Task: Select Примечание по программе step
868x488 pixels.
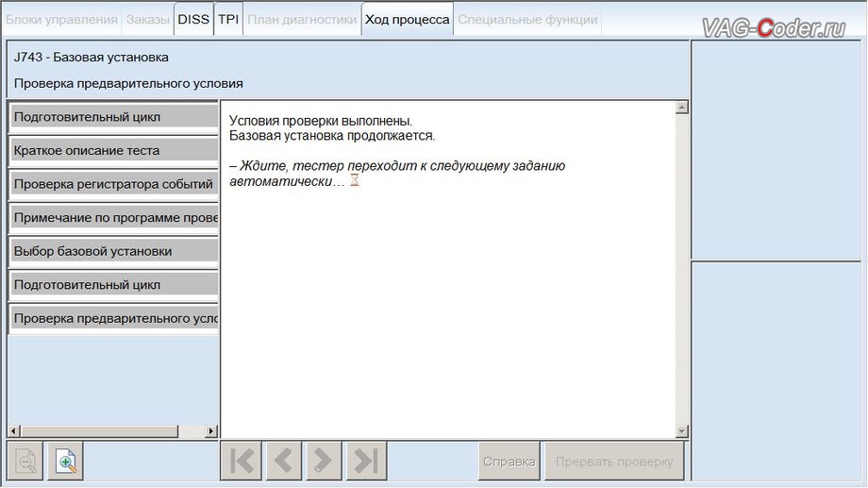Action: 114,218
